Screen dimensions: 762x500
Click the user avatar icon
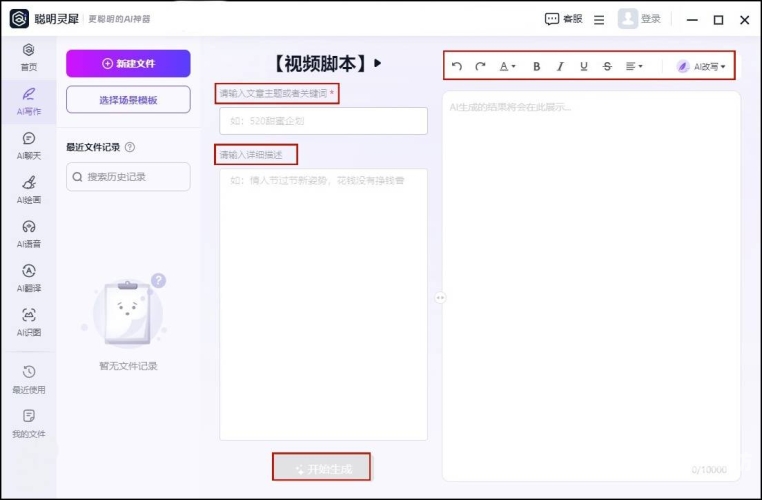tap(628, 18)
